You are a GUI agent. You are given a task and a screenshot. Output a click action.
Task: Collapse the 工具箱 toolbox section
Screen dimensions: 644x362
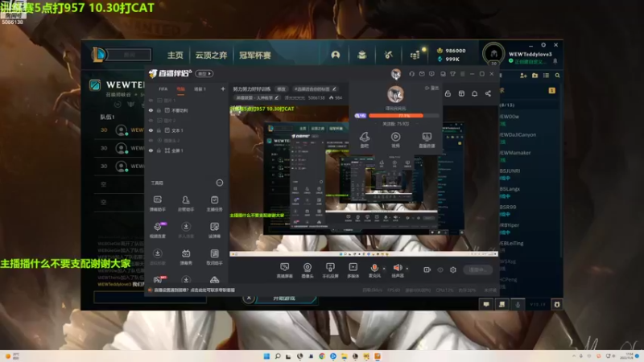click(220, 183)
